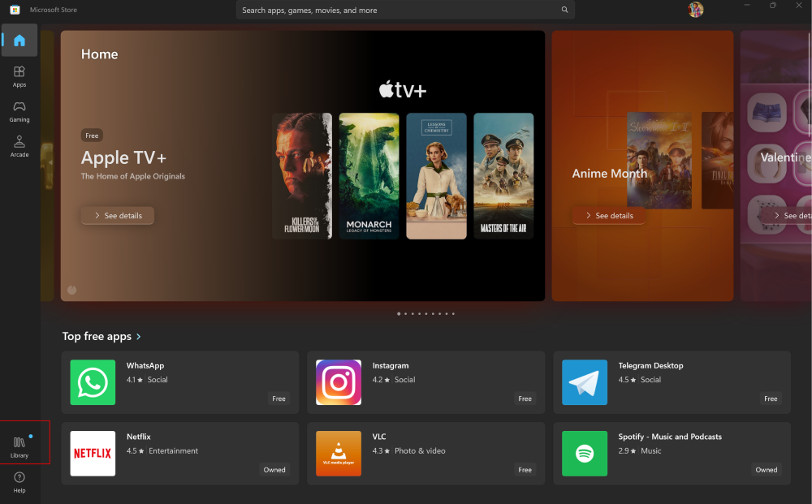The width and height of the screenshot is (812, 504).
Task: Click the Telegram Desktop title
Action: tap(651, 366)
